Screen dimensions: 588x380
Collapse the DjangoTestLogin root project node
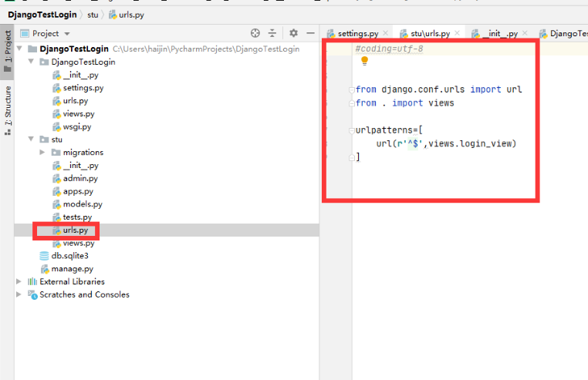19,49
